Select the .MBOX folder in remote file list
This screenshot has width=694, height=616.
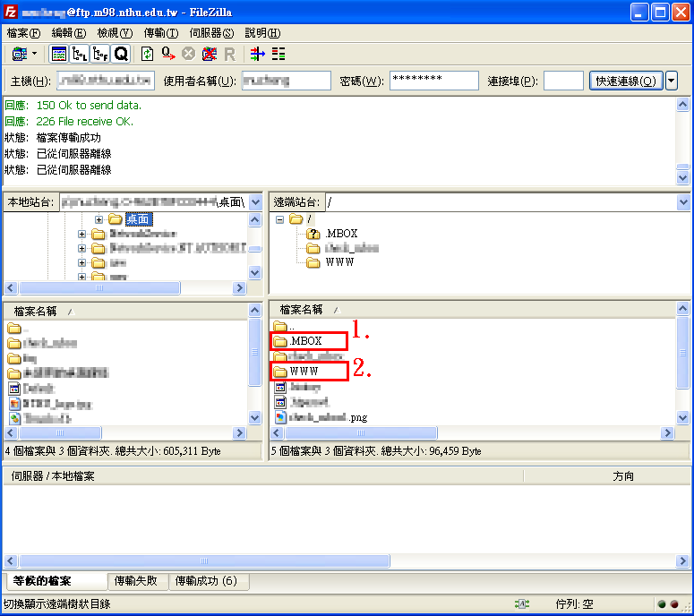[305, 341]
